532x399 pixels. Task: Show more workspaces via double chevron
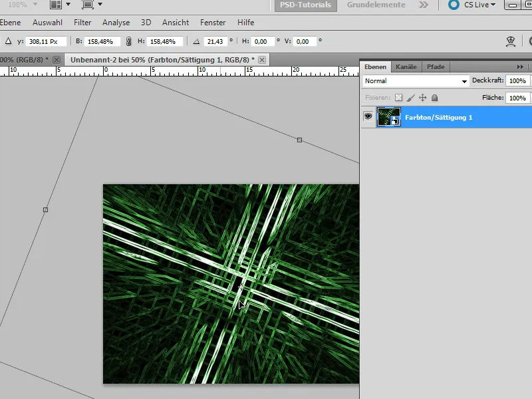(424, 5)
